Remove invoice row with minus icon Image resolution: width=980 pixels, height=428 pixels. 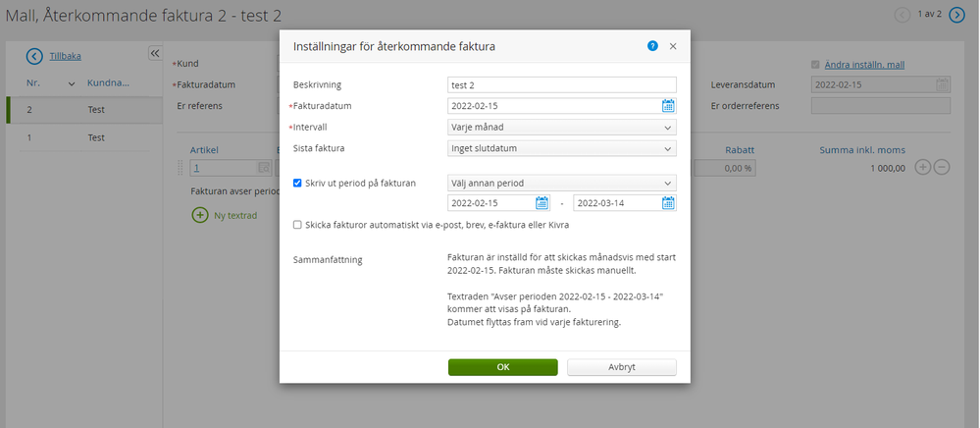pos(942,168)
